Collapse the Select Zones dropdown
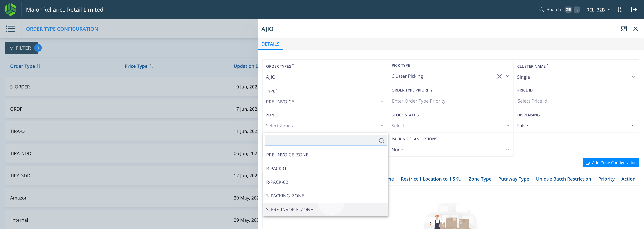Screen dimensions: 644x229 325,126
